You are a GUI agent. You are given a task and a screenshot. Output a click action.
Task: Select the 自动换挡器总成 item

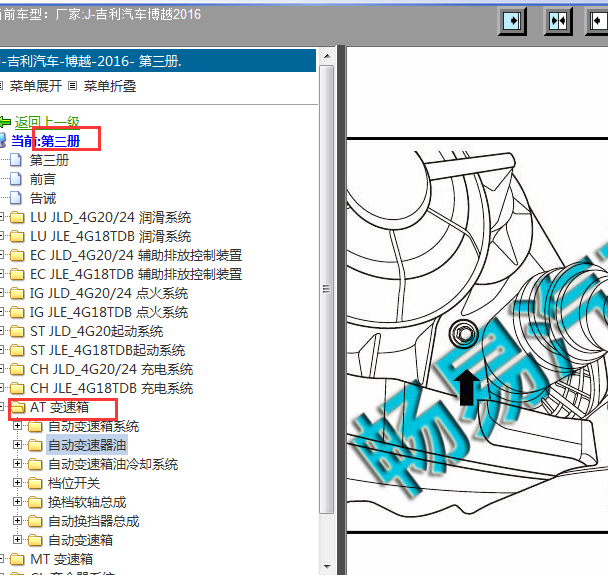pyautogui.click(x=93, y=521)
